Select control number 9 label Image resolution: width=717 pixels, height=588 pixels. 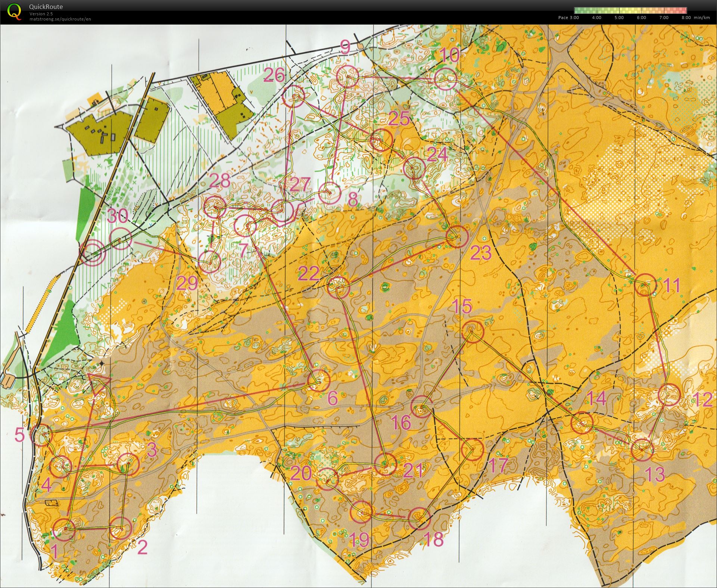pos(345,47)
